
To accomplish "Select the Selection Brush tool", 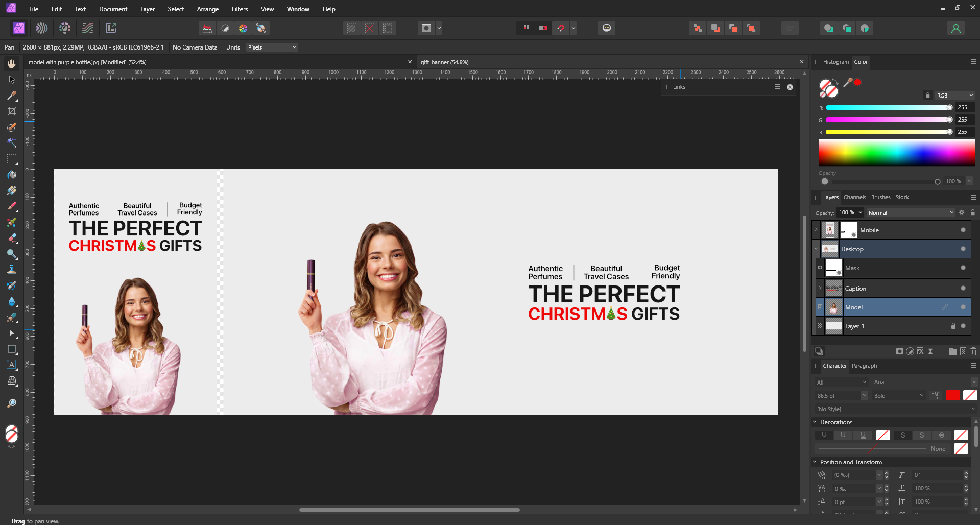I will [x=12, y=127].
